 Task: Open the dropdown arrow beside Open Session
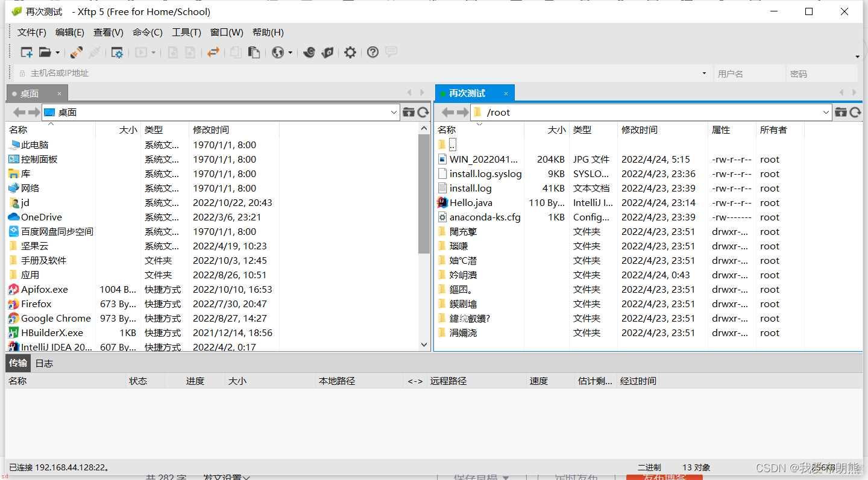(x=57, y=53)
